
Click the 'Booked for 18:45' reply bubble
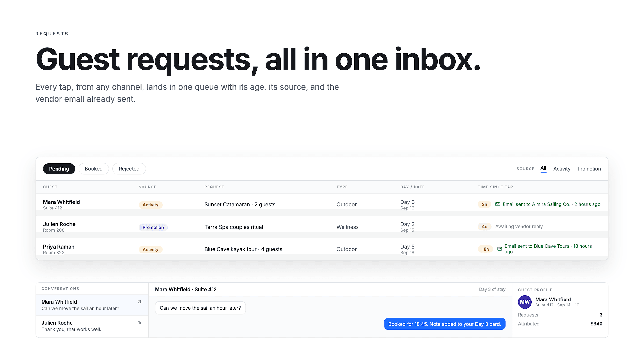pos(444,324)
